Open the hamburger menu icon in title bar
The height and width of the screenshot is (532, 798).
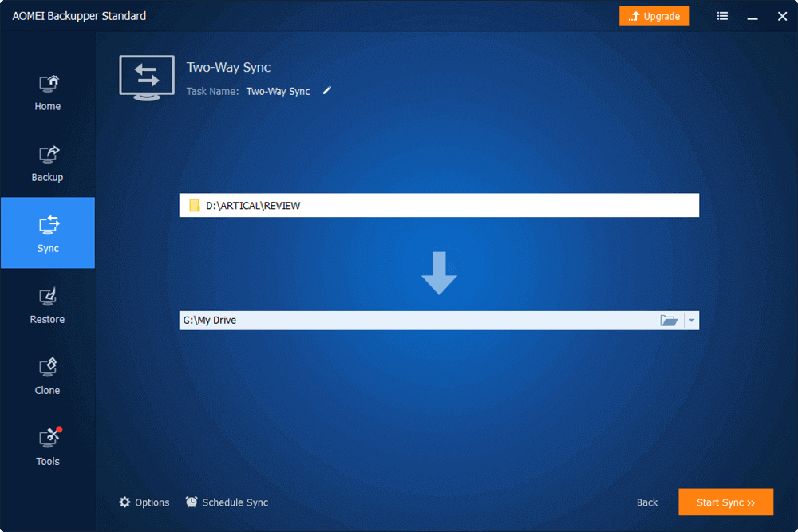coord(722,16)
